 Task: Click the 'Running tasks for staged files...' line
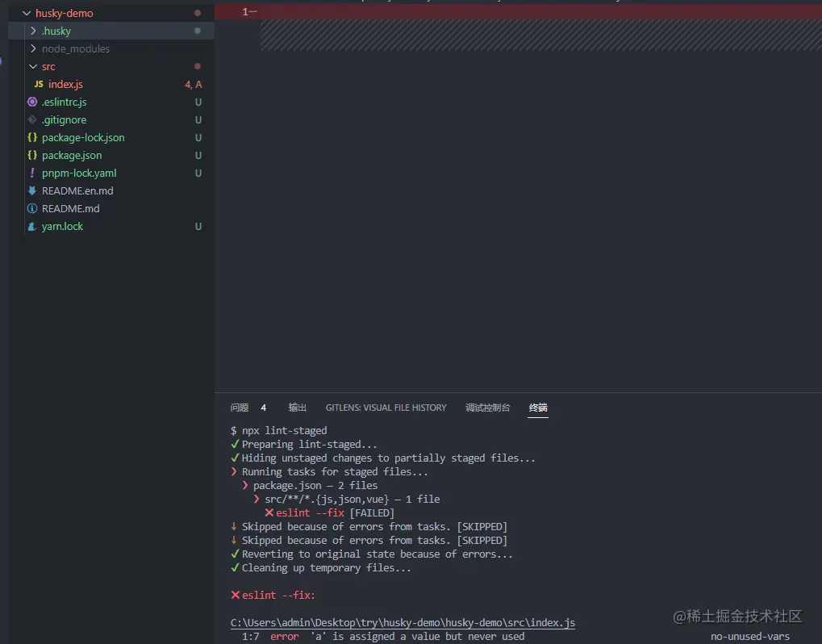click(329, 471)
